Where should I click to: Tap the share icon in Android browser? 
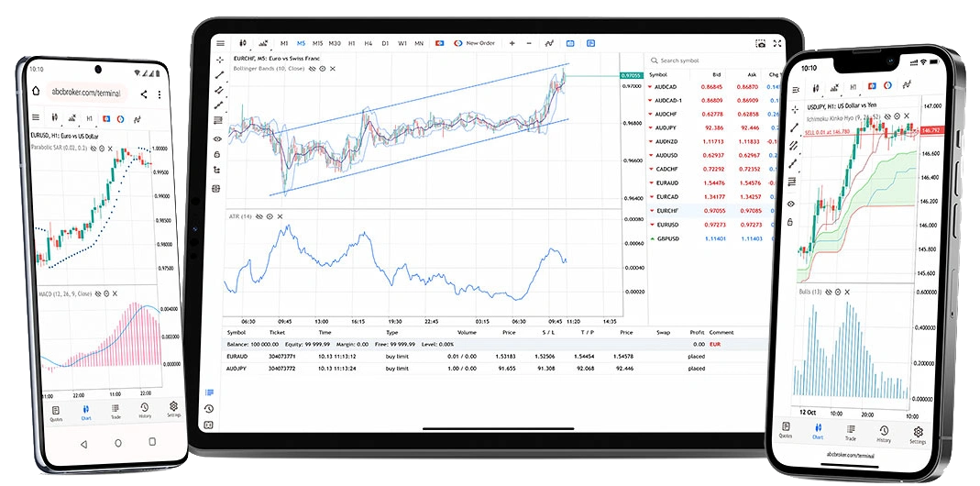[144, 94]
